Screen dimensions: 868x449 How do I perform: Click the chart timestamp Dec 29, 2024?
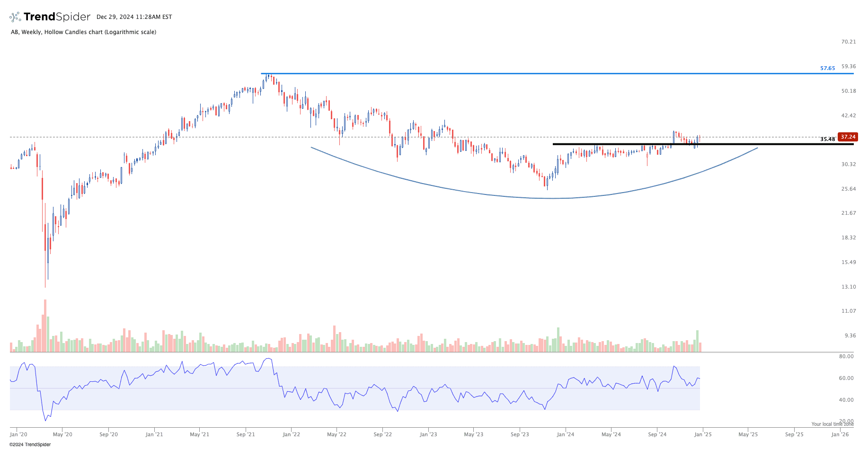tap(134, 17)
